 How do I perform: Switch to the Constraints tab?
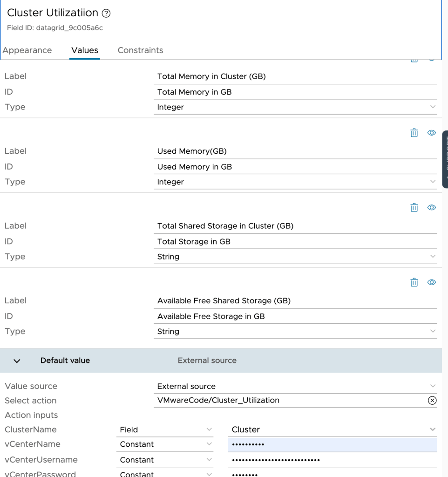(140, 50)
